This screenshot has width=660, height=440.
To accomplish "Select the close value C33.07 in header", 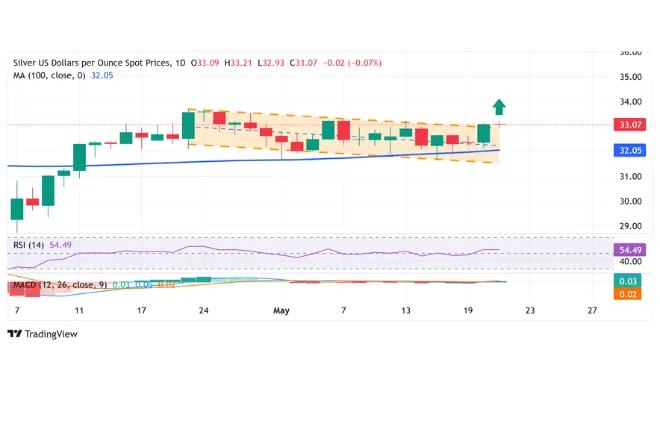I will click(303, 63).
